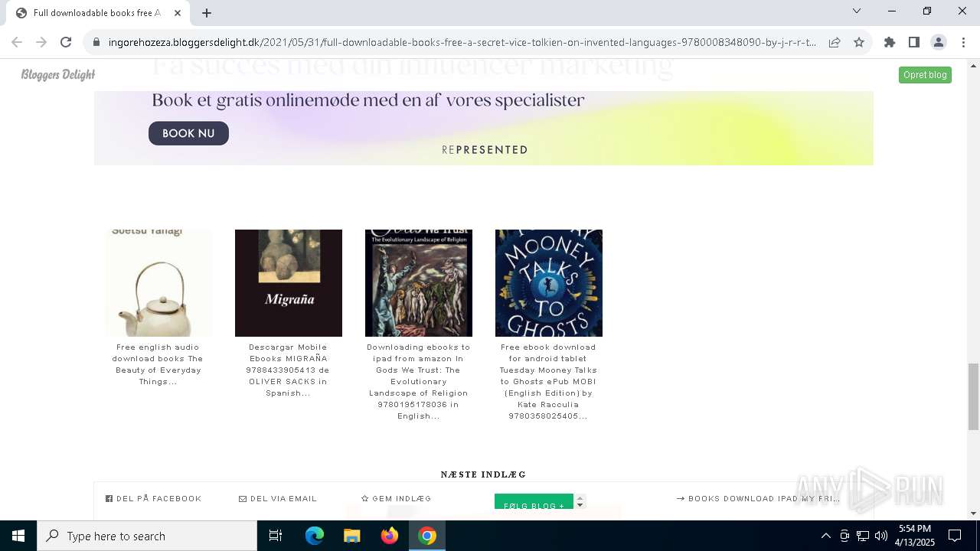Viewport: 980px width, 551px height.
Task: Bookmark this tab with the star icon
Action: pos(859,42)
